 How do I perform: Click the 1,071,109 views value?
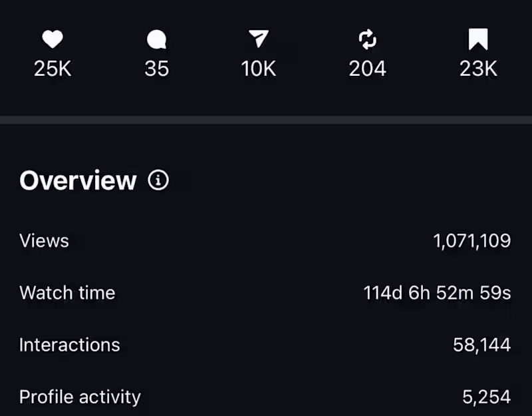tap(471, 240)
